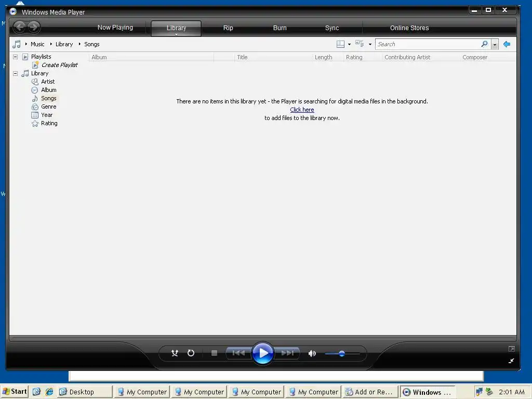Sort by the Length column header
532x399 pixels.
click(x=327, y=57)
